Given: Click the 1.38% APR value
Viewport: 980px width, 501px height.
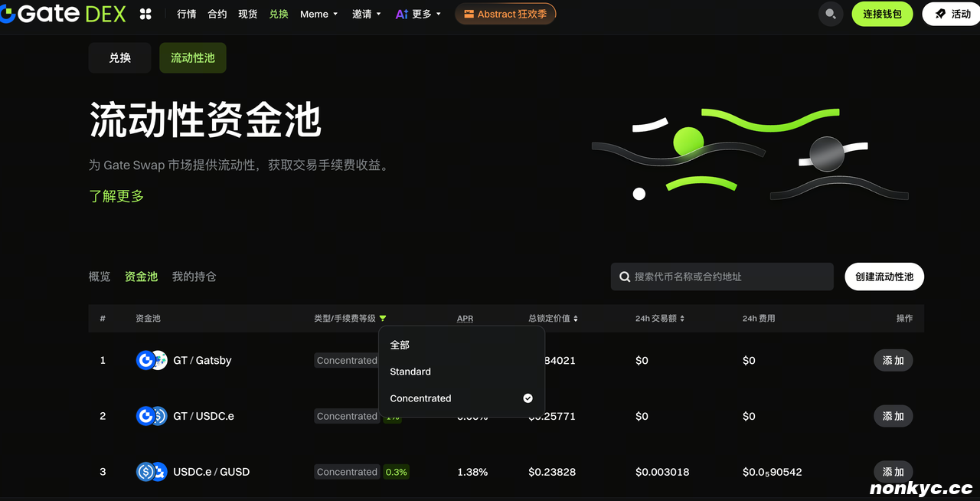Looking at the screenshot, I should [472, 472].
